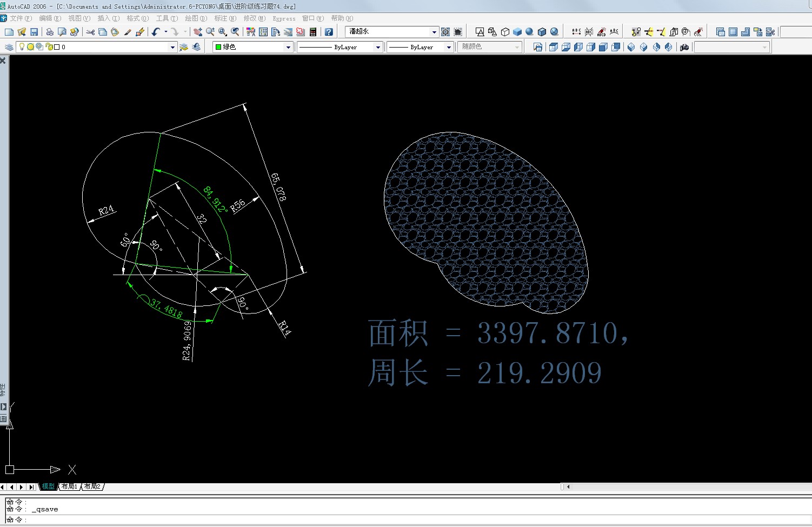The height and width of the screenshot is (527, 812).
Task: Toggle layer 0 lock padlock icon
Action: point(48,47)
